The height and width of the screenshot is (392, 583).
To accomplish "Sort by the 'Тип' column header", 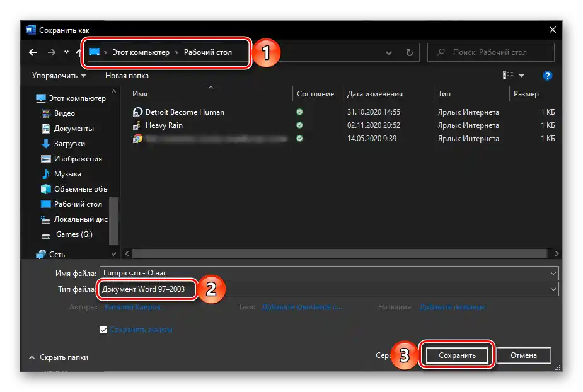I will click(444, 94).
